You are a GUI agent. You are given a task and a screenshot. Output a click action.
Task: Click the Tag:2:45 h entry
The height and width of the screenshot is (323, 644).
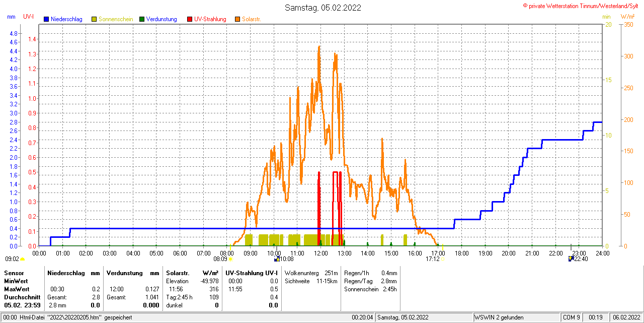point(179,297)
